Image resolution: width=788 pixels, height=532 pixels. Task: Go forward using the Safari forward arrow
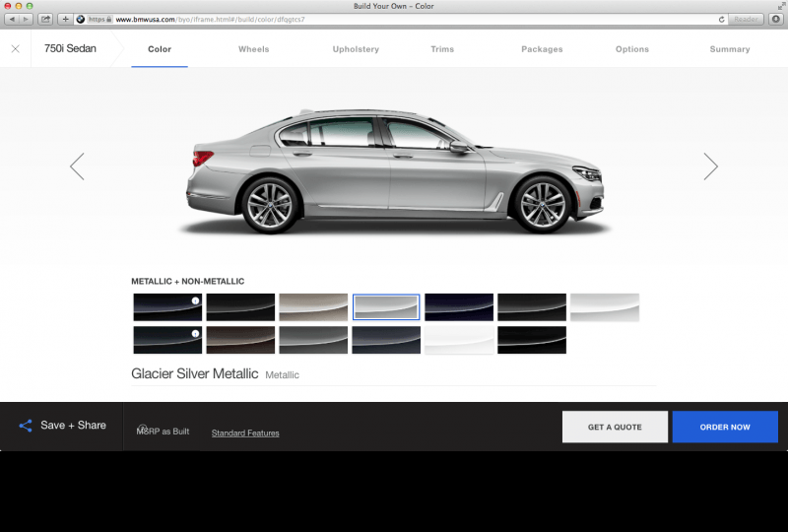[x=26, y=19]
